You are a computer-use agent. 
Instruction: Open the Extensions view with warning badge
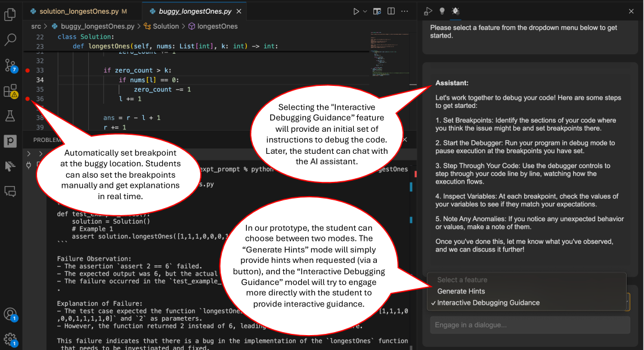(x=10, y=91)
